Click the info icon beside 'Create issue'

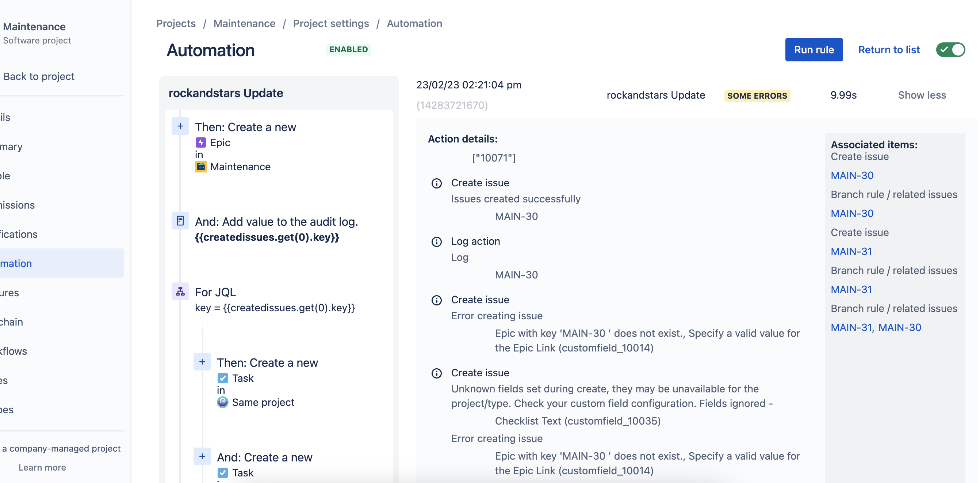click(x=436, y=183)
